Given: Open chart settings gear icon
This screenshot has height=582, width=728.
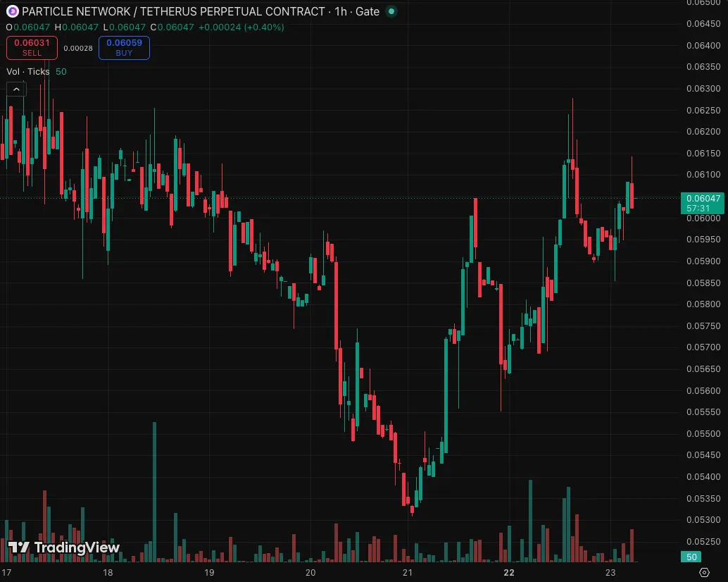Looking at the screenshot, I should (x=704, y=572).
